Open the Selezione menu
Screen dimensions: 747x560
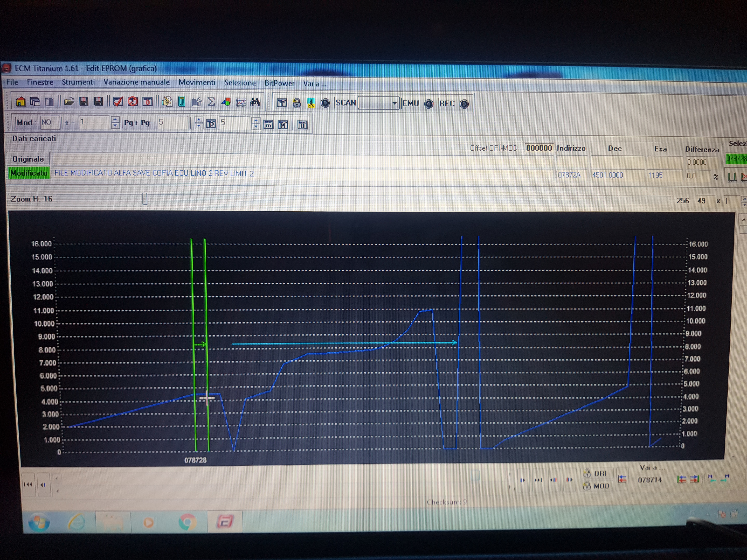click(240, 83)
